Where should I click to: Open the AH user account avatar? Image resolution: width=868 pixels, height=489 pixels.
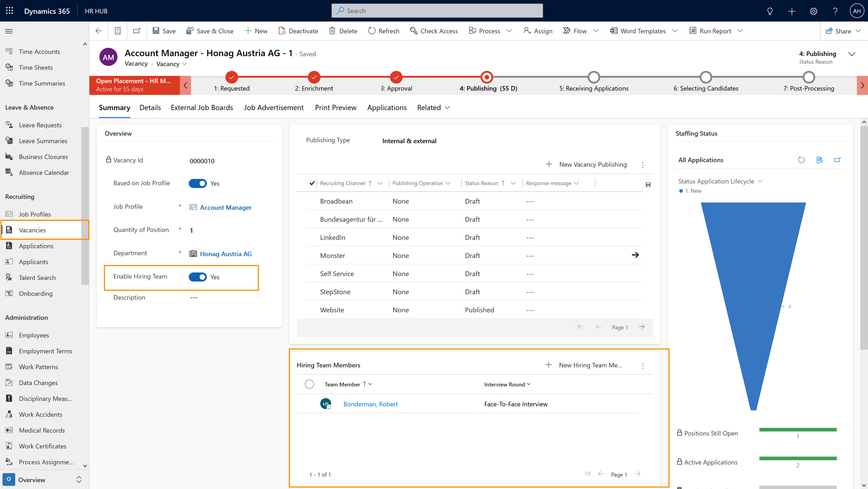click(856, 11)
